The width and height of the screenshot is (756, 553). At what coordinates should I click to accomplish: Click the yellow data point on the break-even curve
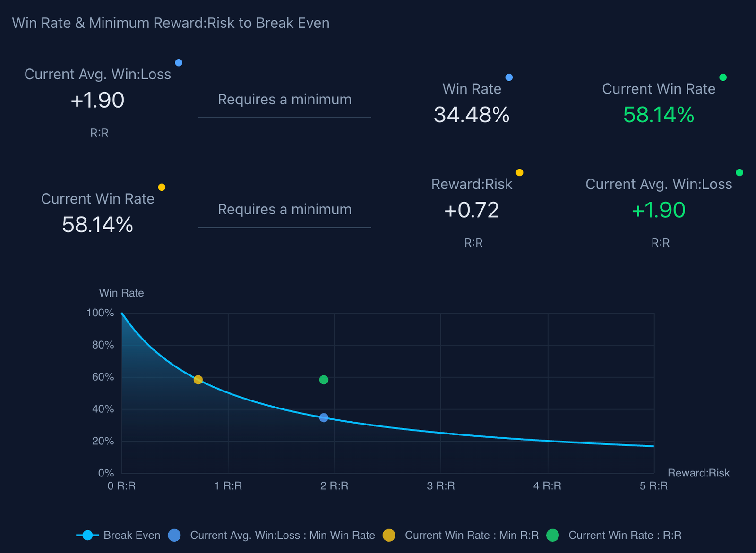(x=198, y=380)
